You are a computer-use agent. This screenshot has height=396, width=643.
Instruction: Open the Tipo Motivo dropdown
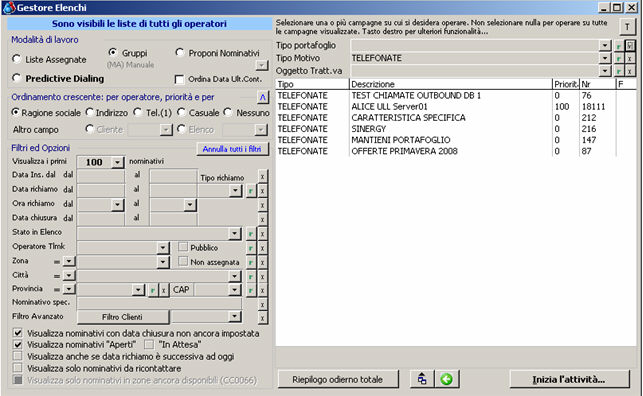pos(605,58)
